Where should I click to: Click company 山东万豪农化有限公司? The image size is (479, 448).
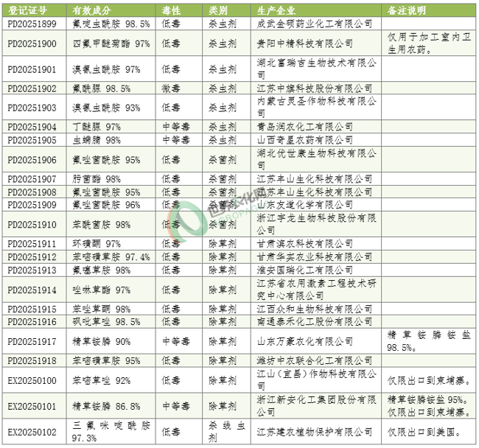305,341
